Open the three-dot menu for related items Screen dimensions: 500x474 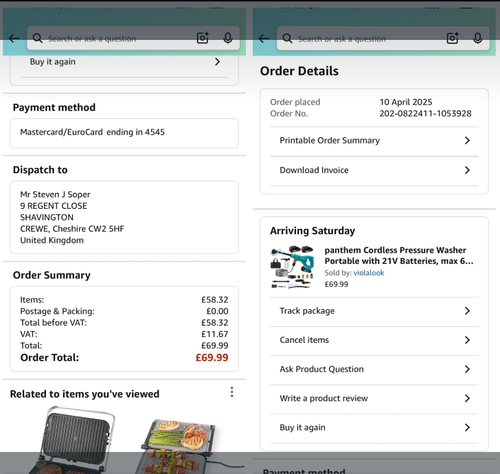pyautogui.click(x=232, y=392)
